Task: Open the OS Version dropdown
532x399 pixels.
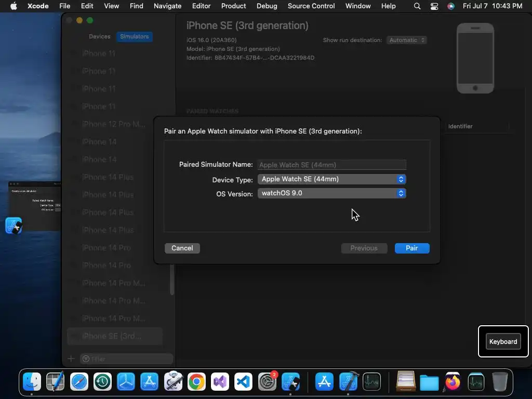Action: pyautogui.click(x=332, y=193)
